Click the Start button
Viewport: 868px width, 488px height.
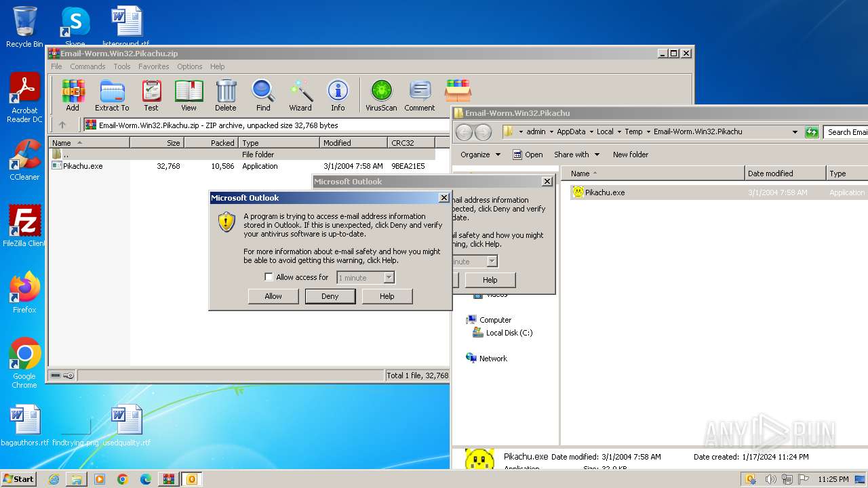(18, 479)
